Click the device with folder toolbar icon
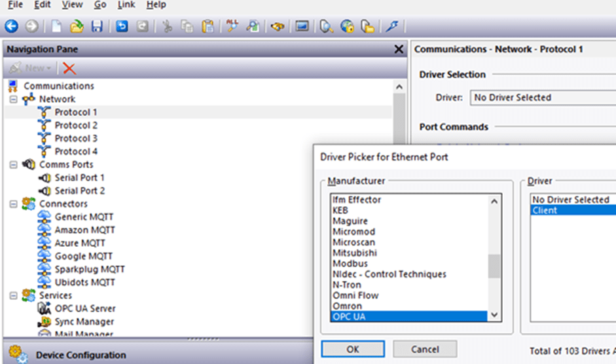Viewport: 616px width, 364px height. (x=368, y=26)
